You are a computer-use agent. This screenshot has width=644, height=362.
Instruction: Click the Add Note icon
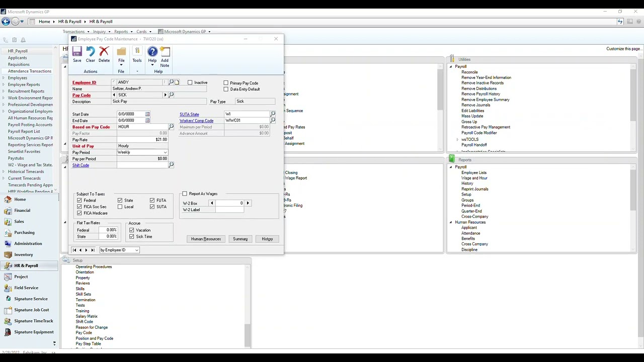[165, 52]
